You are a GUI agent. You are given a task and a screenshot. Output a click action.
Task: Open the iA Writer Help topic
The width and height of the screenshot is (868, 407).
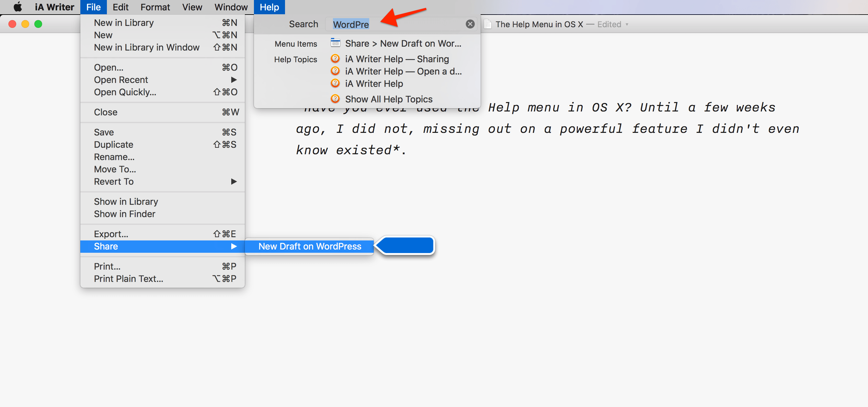[x=374, y=84]
